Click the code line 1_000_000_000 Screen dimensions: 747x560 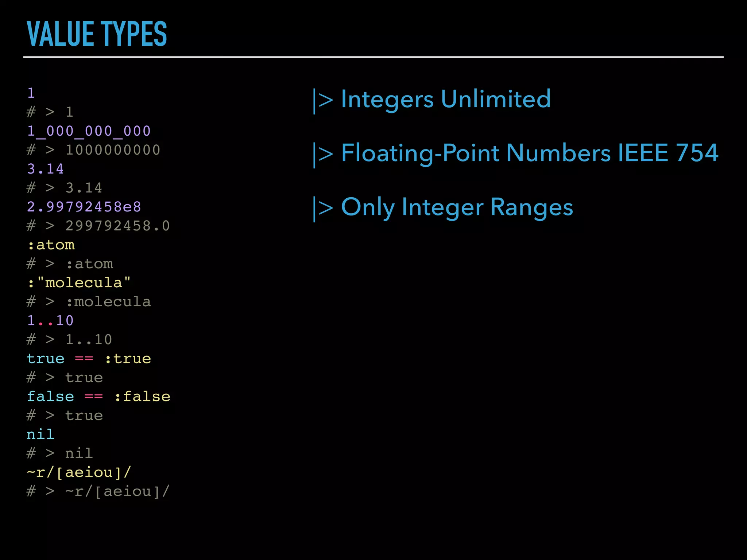[x=89, y=131]
